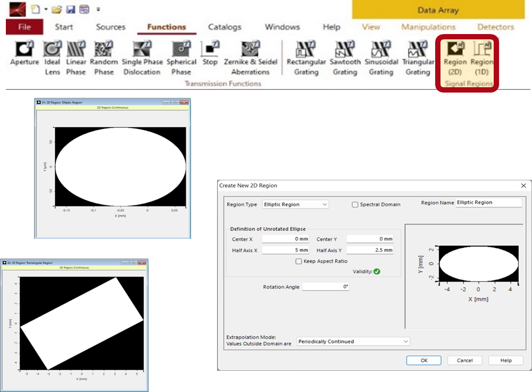Open the Catalogs tab
532x392 pixels.
(225, 27)
